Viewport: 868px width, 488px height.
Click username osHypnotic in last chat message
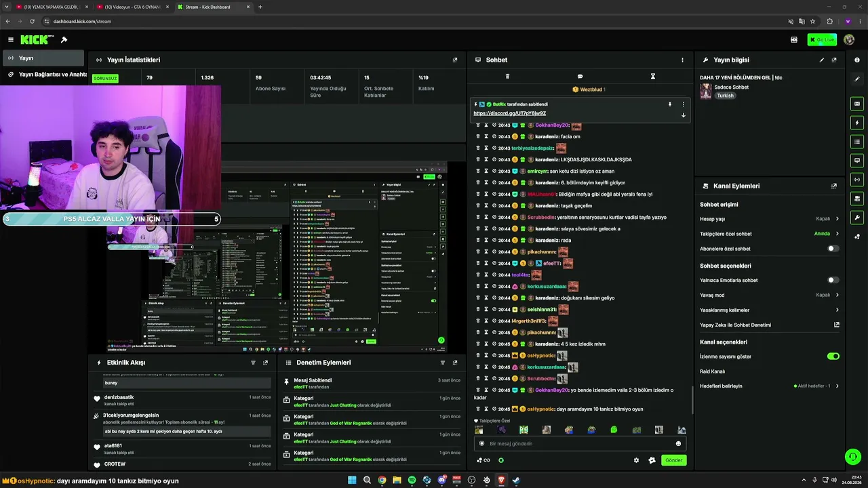(541, 409)
